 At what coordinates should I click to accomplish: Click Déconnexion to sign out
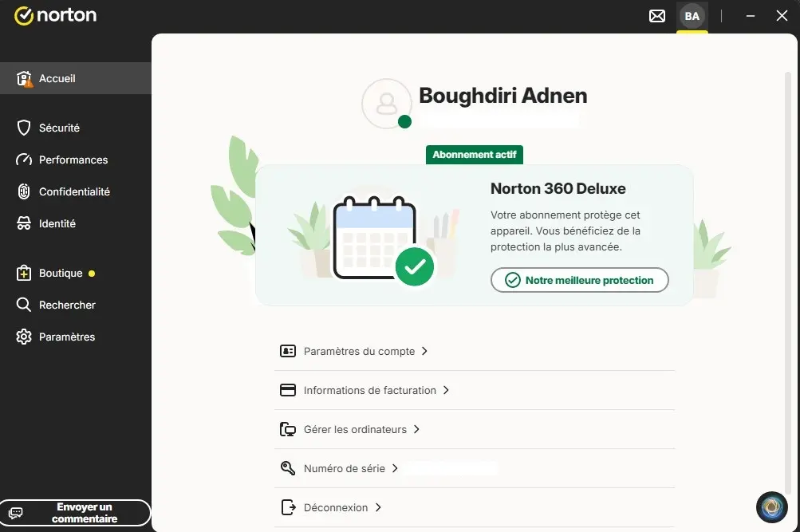[x=336, y=507]
